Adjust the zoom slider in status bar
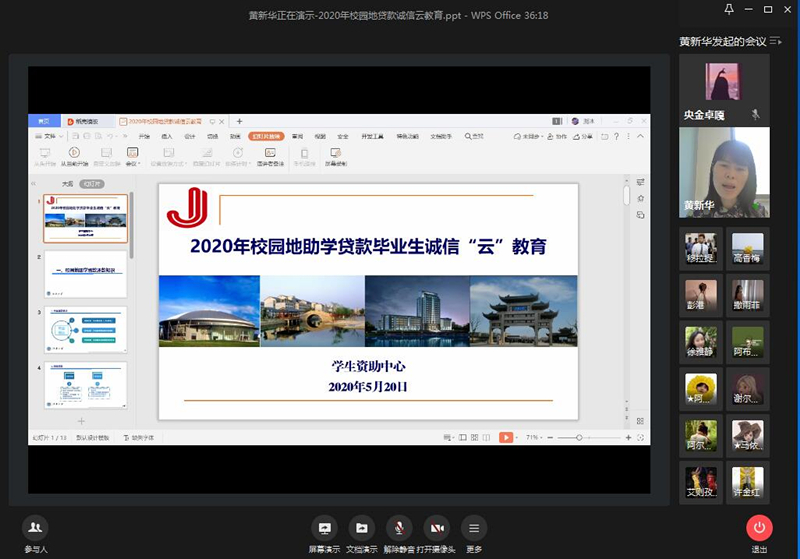 click(580, 437)
